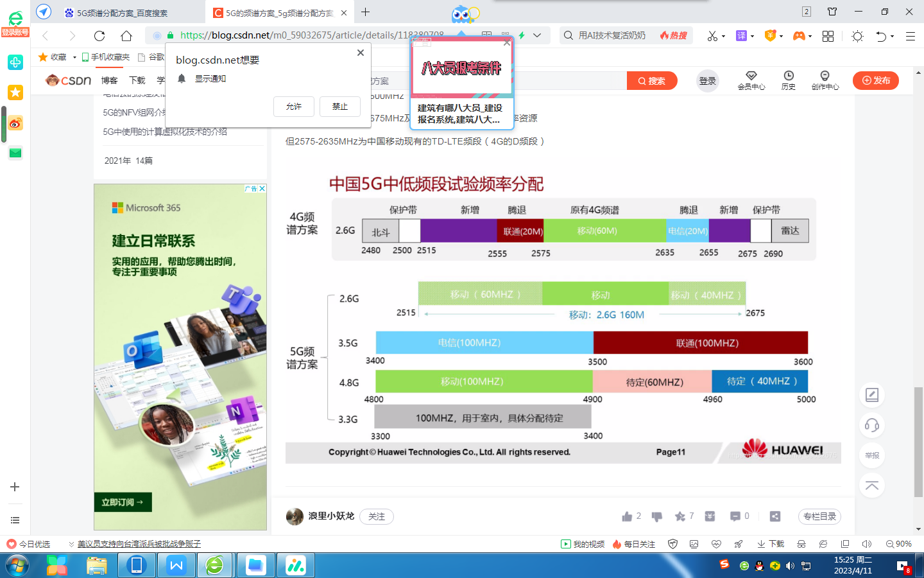Open a new tab with the plus button

(365, 12)
